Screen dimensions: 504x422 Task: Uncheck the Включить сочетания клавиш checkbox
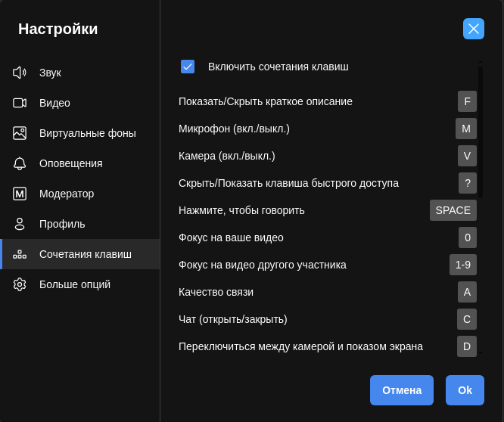tap(188, 67)
